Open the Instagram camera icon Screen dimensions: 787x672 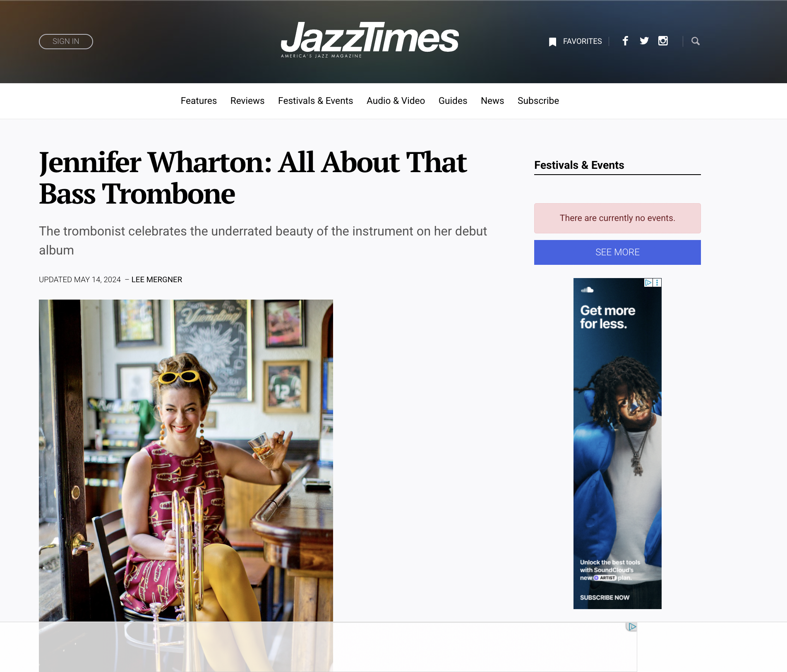pos(663,41)
